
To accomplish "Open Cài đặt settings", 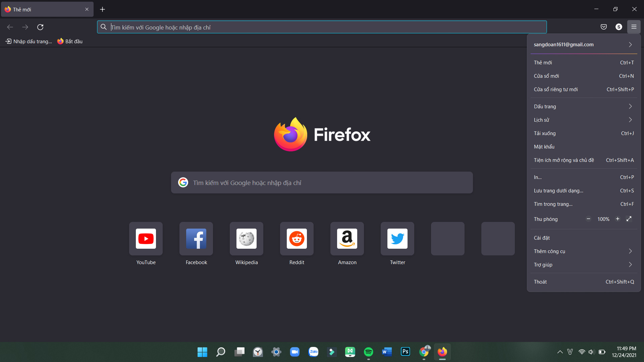I will pos(584,238).
